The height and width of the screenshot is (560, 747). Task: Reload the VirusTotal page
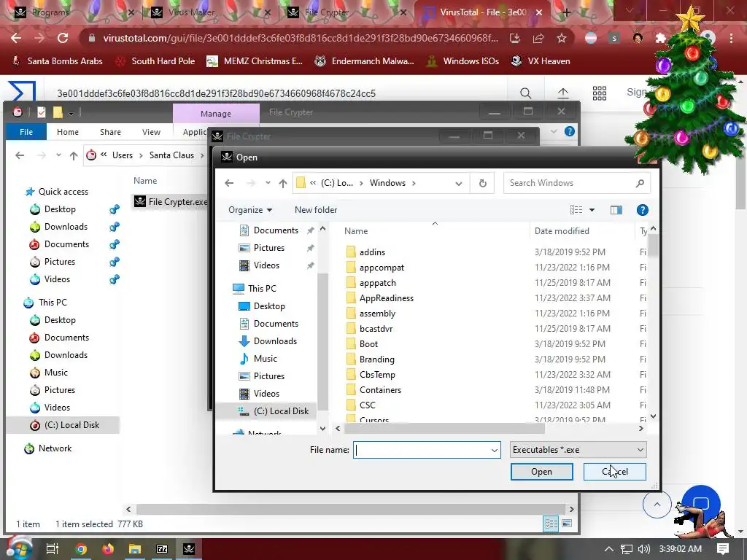[x=63, y=38]
